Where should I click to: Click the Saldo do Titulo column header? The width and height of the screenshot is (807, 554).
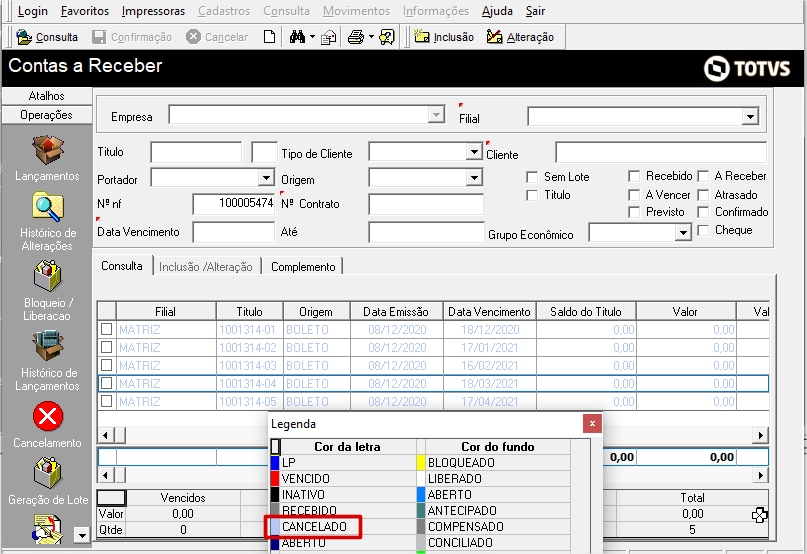pos(586,311)
